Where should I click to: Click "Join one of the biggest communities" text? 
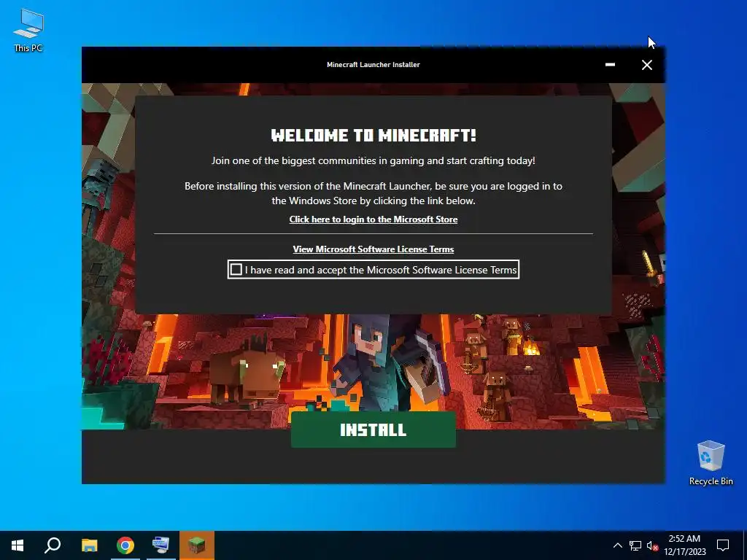coord(373,161)
